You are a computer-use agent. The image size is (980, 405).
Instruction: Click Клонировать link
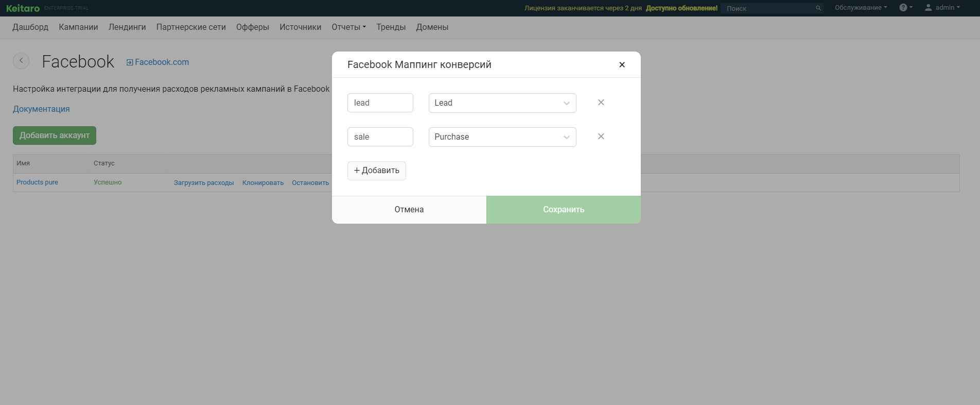point(263,183)
